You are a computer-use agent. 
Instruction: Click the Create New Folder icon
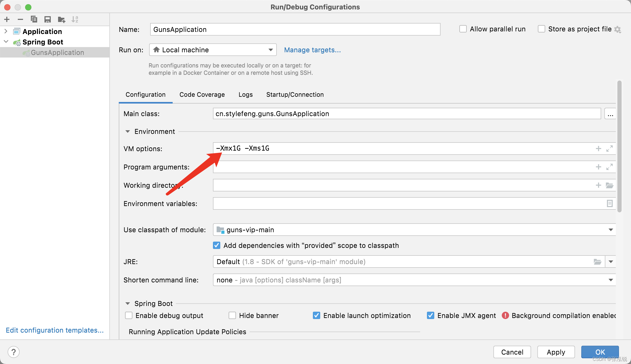point(61,19)
